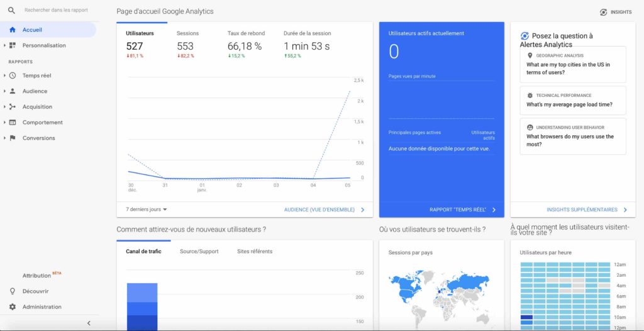The width and height of the screenshot is (644, 331).
Task: Switch to the Source/Support tab
Action: [199, 251]
